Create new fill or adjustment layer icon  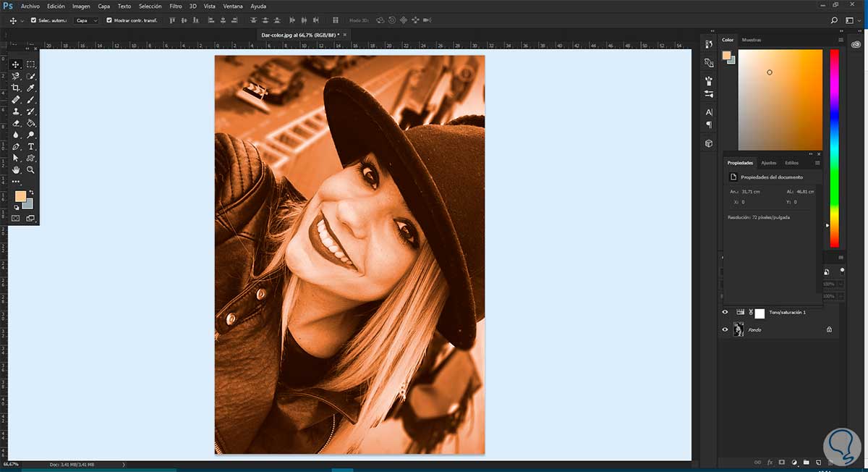(794, 462)
